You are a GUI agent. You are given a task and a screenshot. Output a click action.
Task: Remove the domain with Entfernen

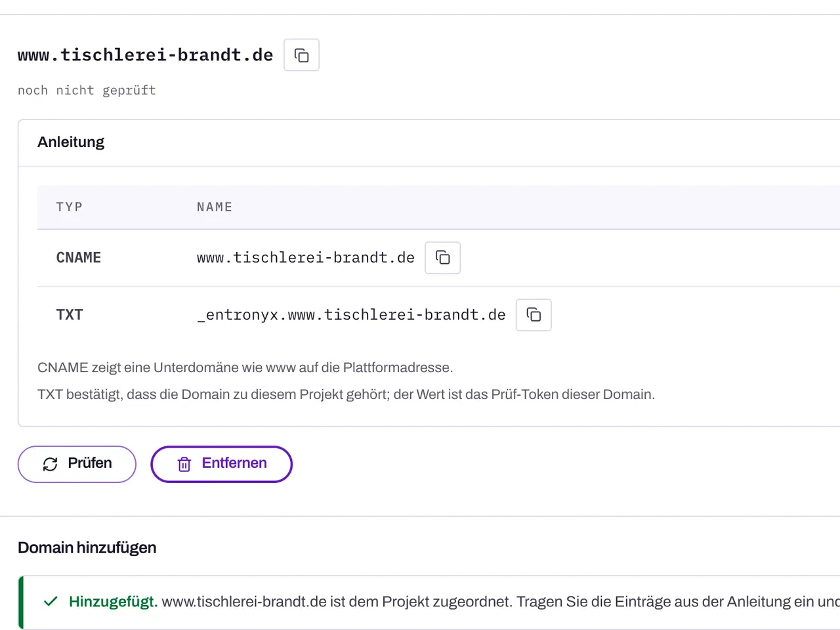[221, 464]
